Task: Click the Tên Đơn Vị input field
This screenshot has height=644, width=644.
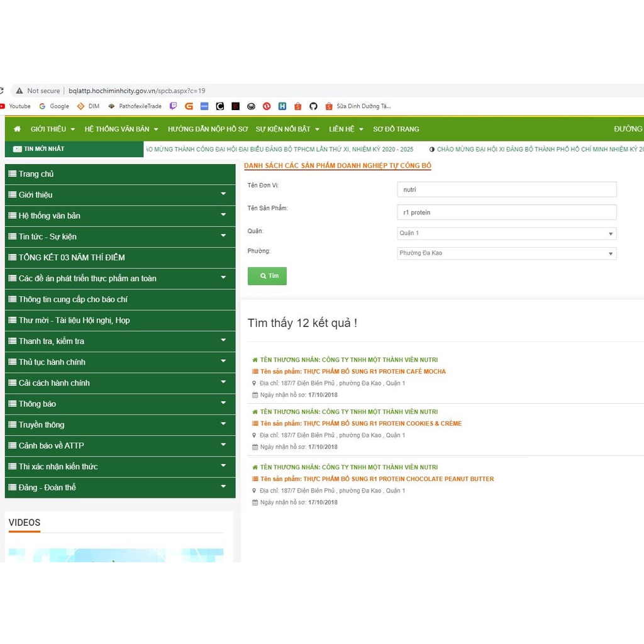Action: [506, 189]
